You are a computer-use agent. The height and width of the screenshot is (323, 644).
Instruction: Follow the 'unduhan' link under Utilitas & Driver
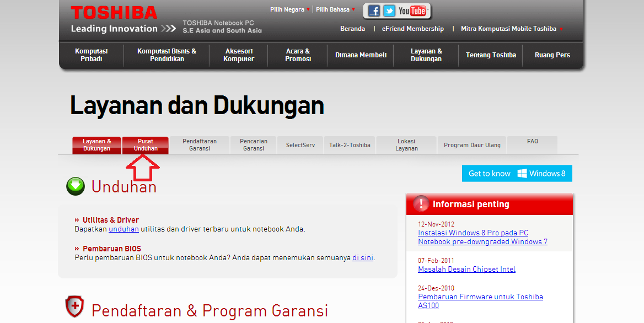124,229
